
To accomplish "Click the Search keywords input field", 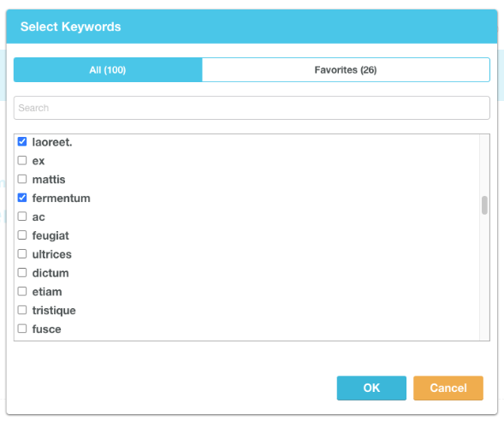I will (252, 108).
